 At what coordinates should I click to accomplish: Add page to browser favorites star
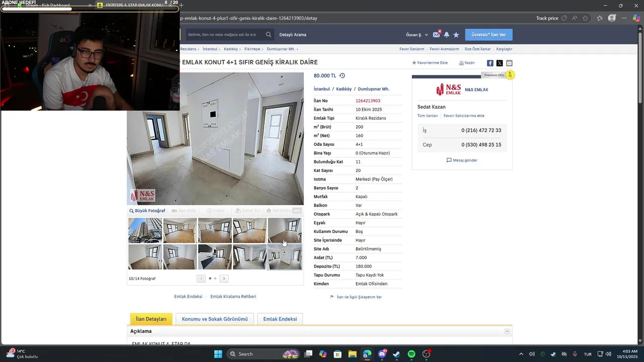coord(586,18)
